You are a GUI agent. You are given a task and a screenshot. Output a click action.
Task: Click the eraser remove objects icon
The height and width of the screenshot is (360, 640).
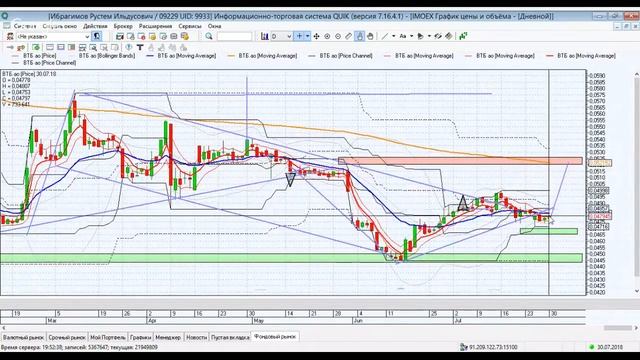click(x=449, y=36)
